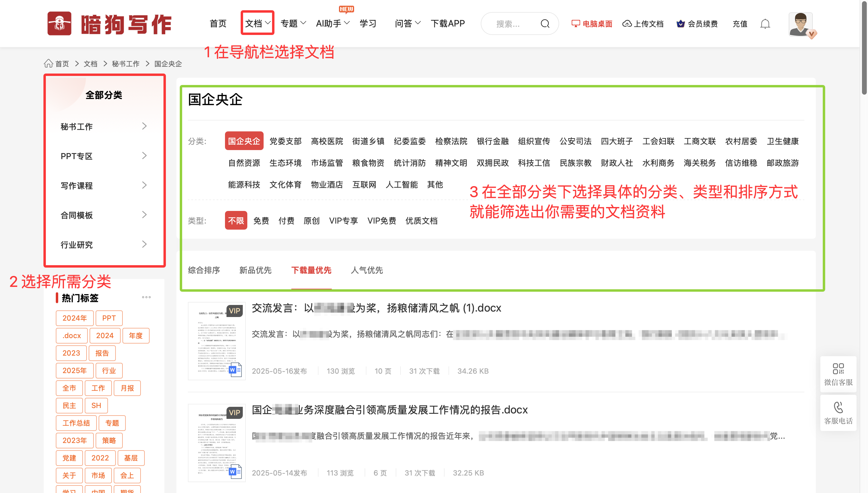Select VIP专享 type filter
The image size is (868, 493).
coord(343,221)
